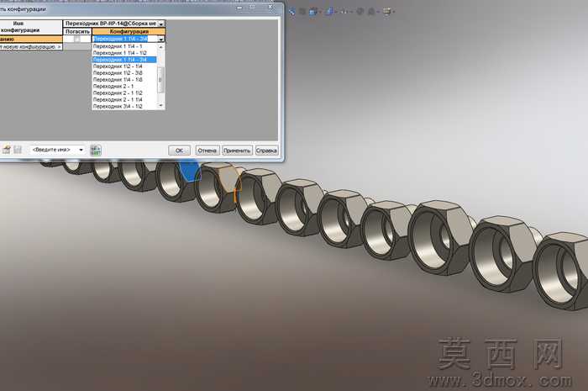Click the Имя конфигурации header cell

[31, 27]
